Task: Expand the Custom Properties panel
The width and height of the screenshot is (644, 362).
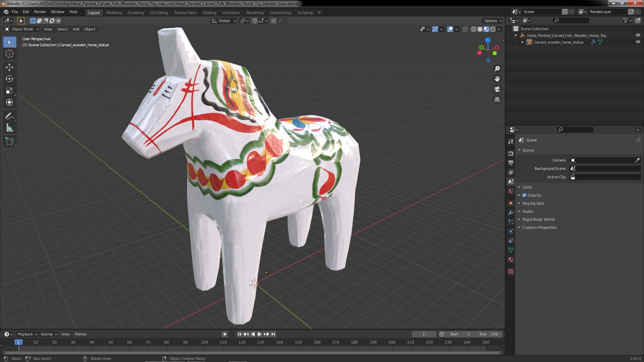Action: click(539, 227)
